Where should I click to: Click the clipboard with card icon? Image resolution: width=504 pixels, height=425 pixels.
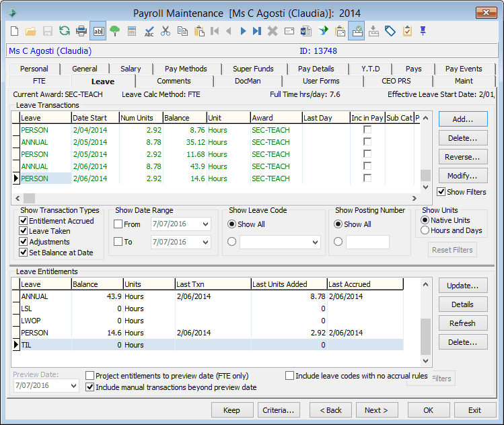[x=340, y=31]
